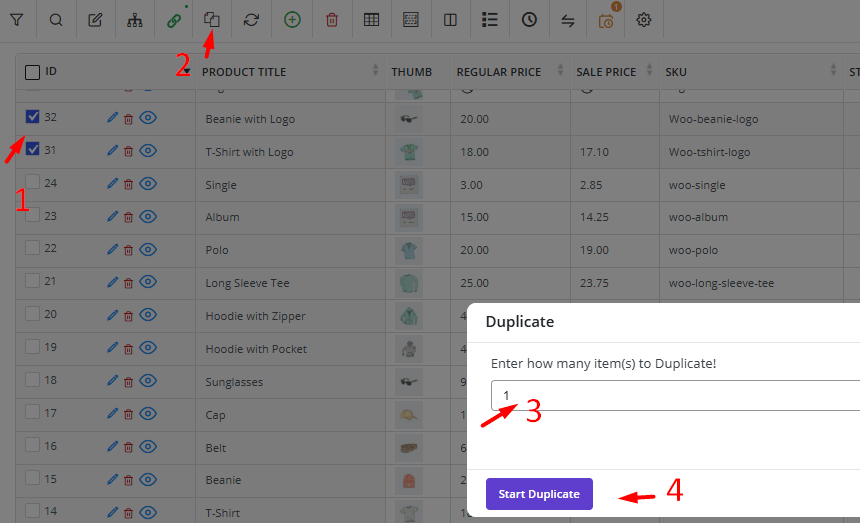The height and width of the screenshot is (523, 860).
Task: Uncheck the checkbox for ID 32
Action: [32, 116]
